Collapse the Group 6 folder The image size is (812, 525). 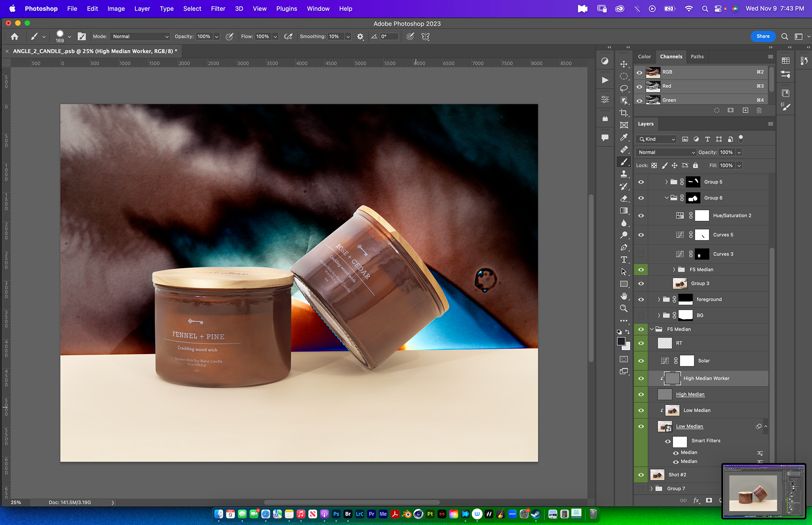(666, 198)
